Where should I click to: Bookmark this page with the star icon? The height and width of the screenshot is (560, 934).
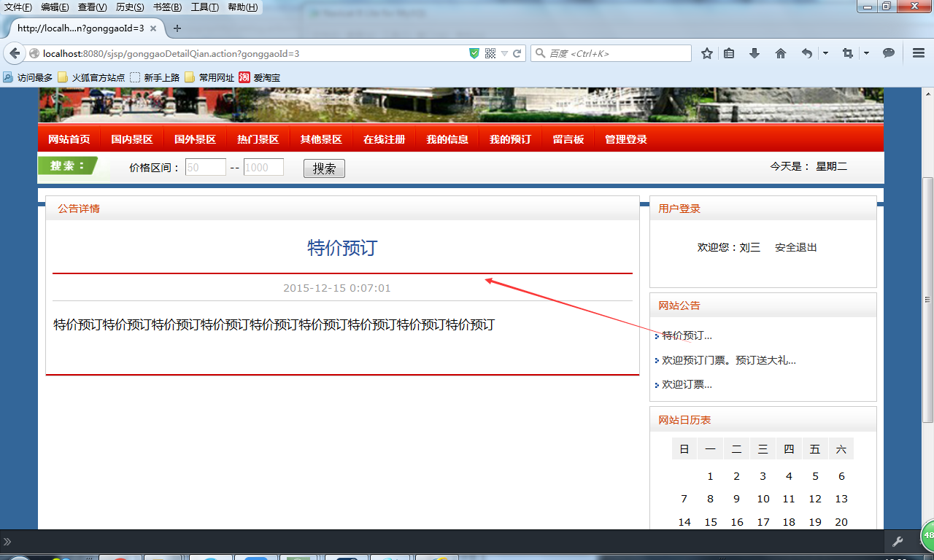[706, 53]
